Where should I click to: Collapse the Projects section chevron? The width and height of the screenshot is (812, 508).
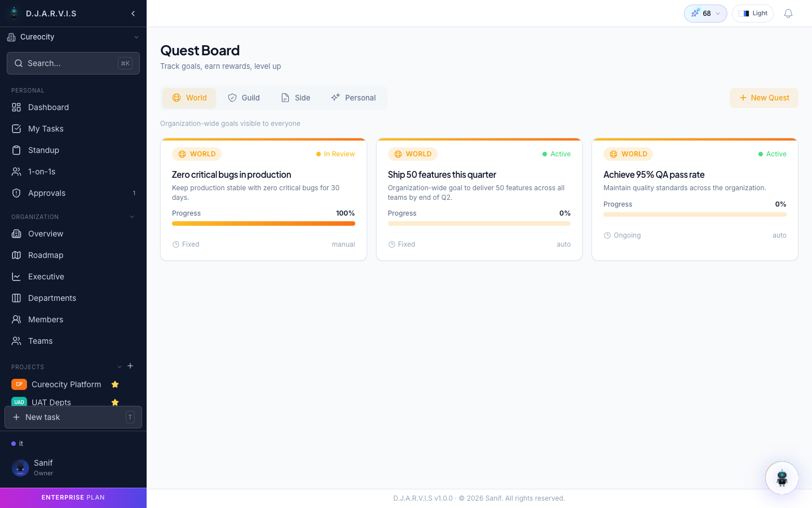(x=120, y=367)
